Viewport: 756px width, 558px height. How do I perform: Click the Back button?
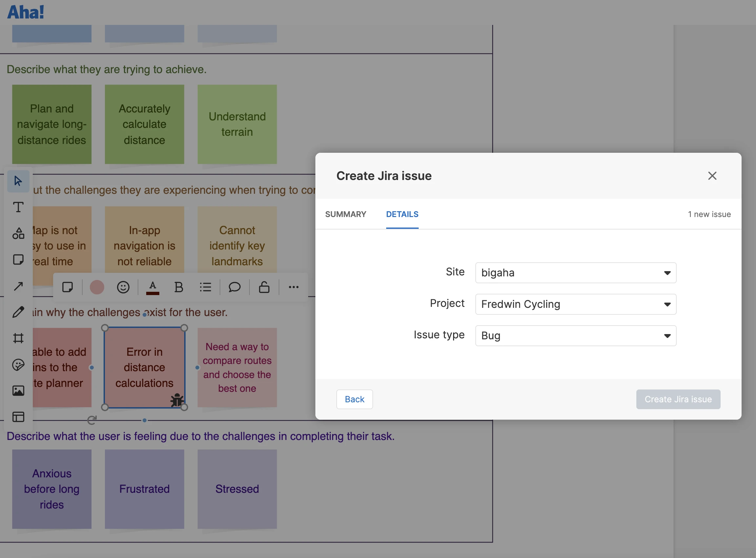354,399
